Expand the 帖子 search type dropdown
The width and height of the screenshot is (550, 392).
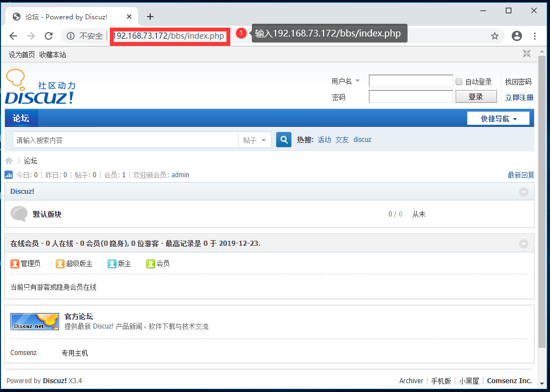[x=255, y=140]
